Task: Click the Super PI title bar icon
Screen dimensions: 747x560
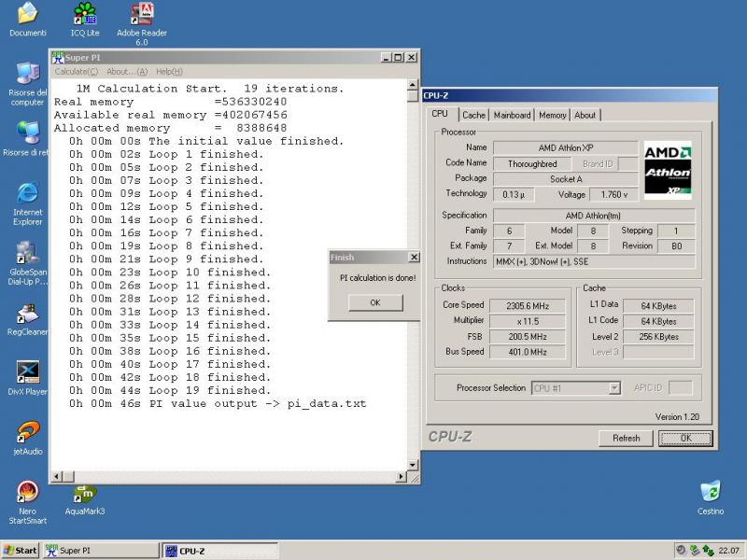Action: (58, 58)
